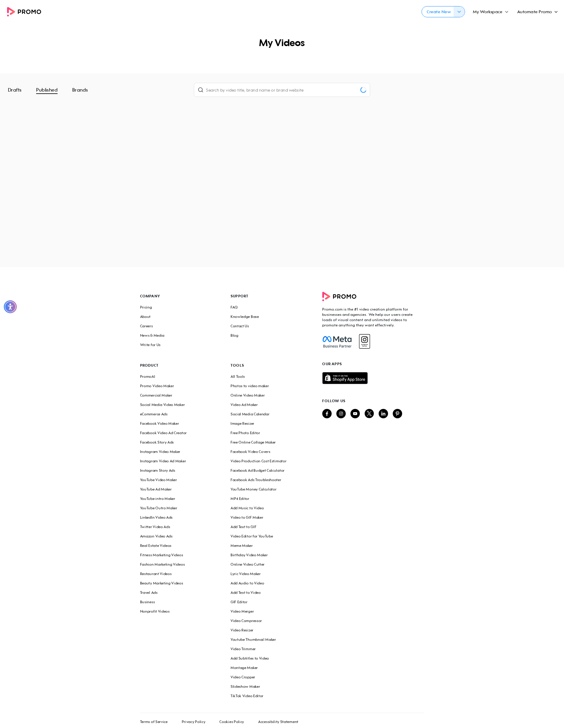Open PromoAI product link
Image resolution: width=564 pixels, height=728 pixels.
click(147, 377)
